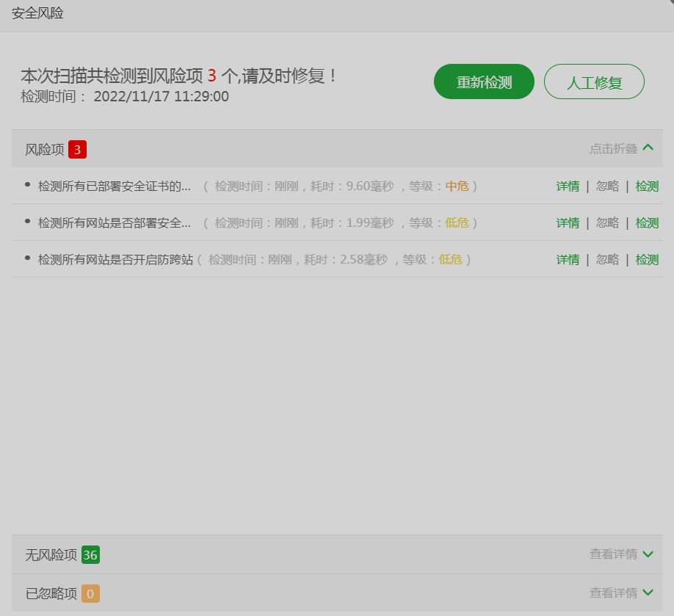Click the orange 0 badge beside 已忽略项
Image resolution: width=674 pixels, height=616 pixels.
pos(90,594)
